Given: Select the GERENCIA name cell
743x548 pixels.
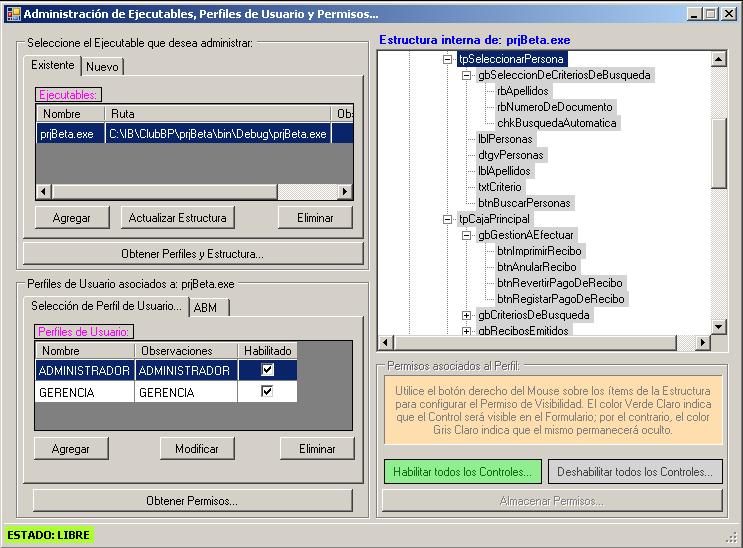Looking at the screenshot, I should (85, 392).
